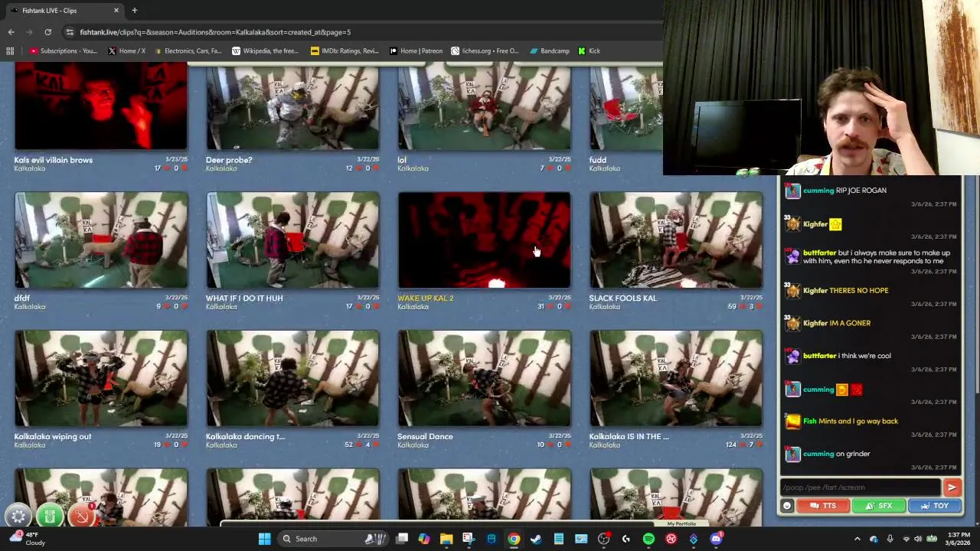
Task: Open the Kick bookmark
Action: click(589, 51)
